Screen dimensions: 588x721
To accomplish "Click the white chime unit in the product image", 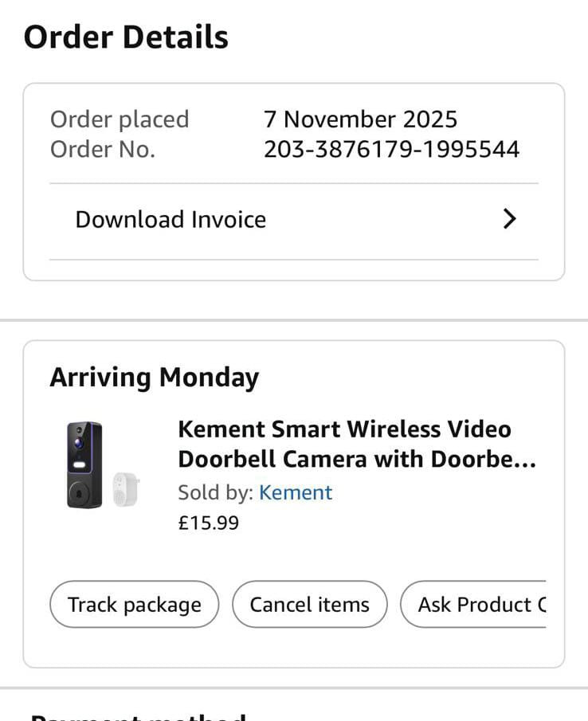I will pos(125,488).
